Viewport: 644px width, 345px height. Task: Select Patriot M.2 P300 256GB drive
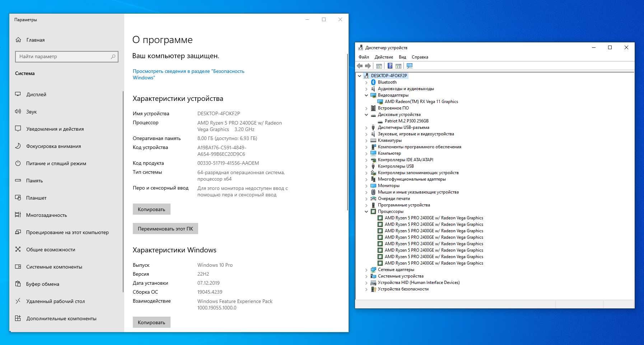(x=406, y=121)
